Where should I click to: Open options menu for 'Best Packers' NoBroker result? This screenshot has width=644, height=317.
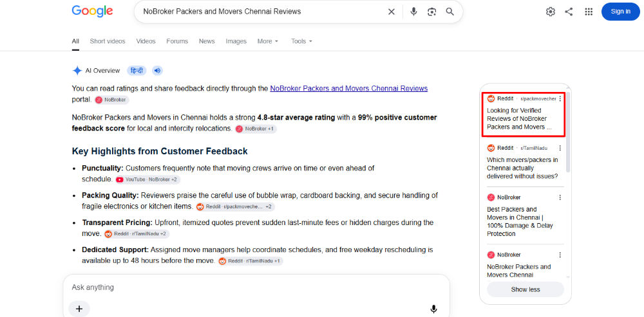[x=560, y=197]
